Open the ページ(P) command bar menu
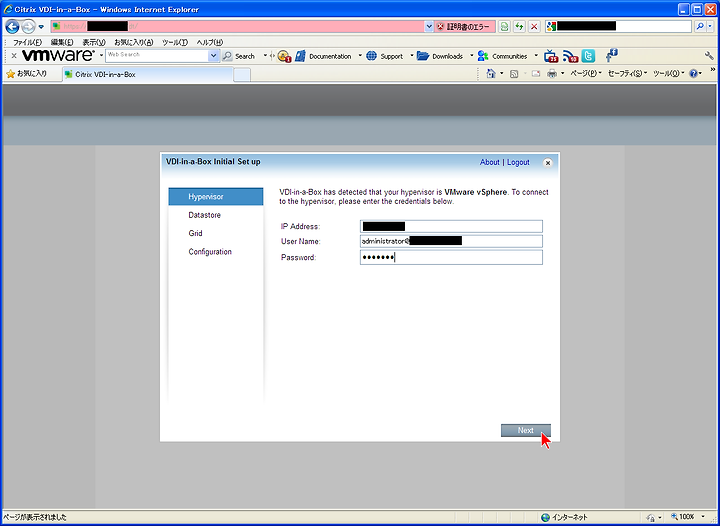The width and height of the screenshot is (720, 526). pos(585,73)
